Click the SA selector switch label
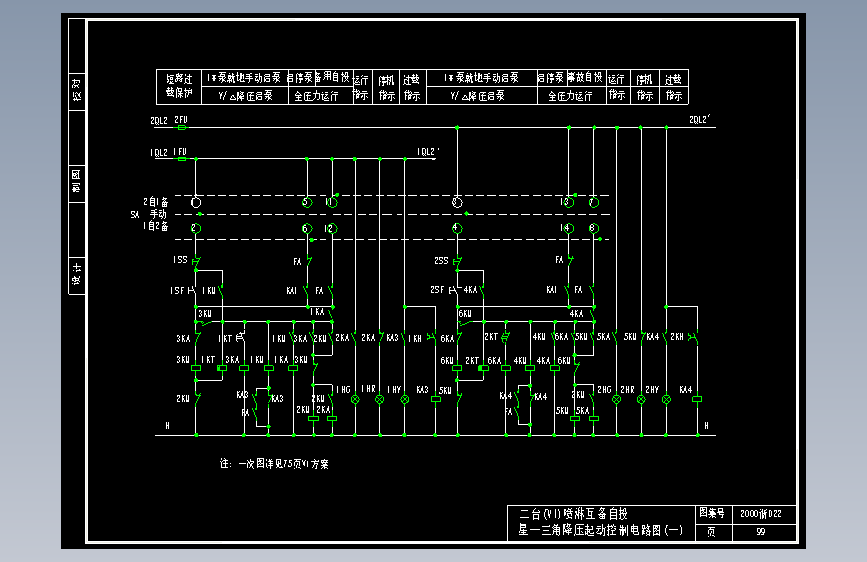 135,215
